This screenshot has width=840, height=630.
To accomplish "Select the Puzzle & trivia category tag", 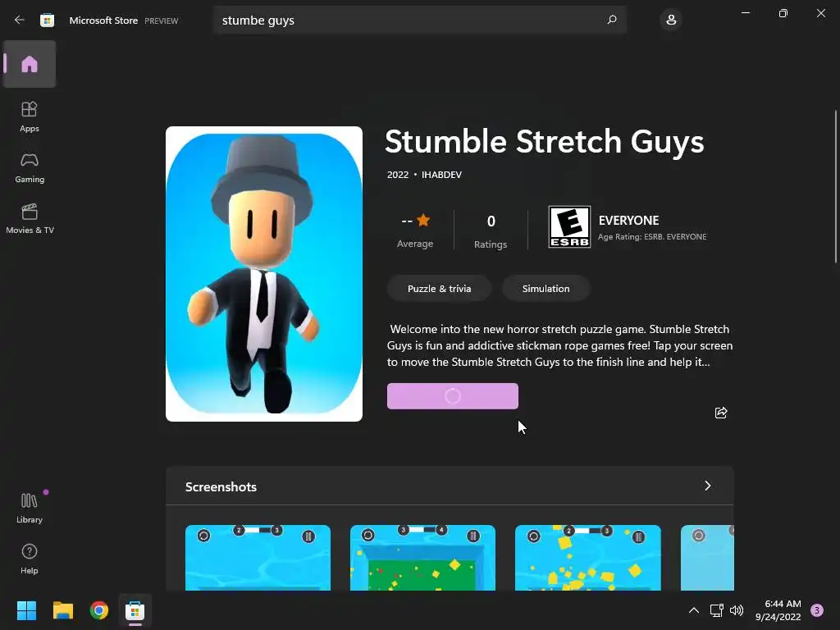I will [440, 288].
